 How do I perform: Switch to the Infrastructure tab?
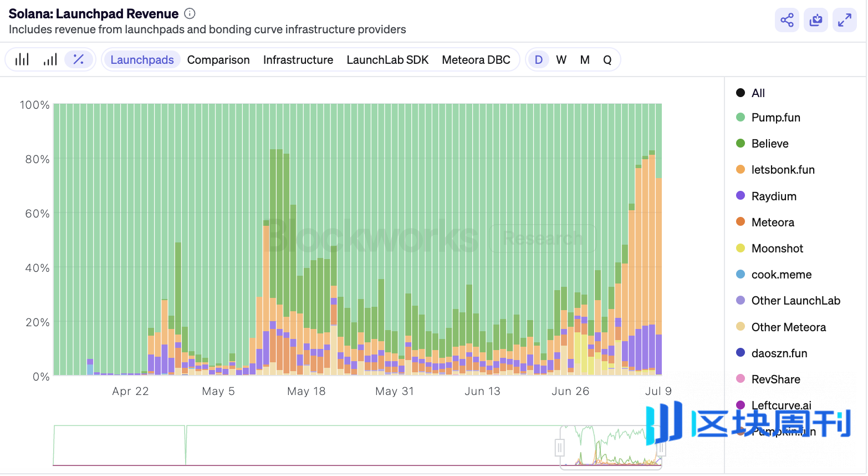coord(298,59)
